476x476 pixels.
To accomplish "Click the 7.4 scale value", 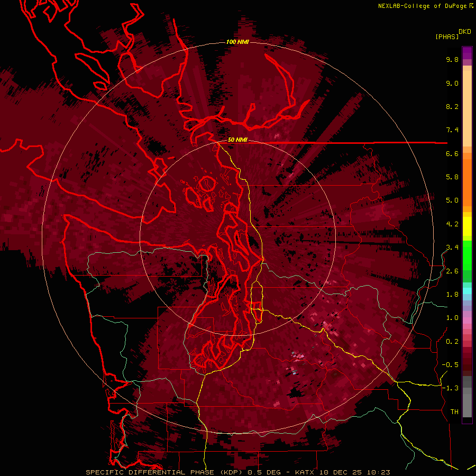I will tap(452, 130).
